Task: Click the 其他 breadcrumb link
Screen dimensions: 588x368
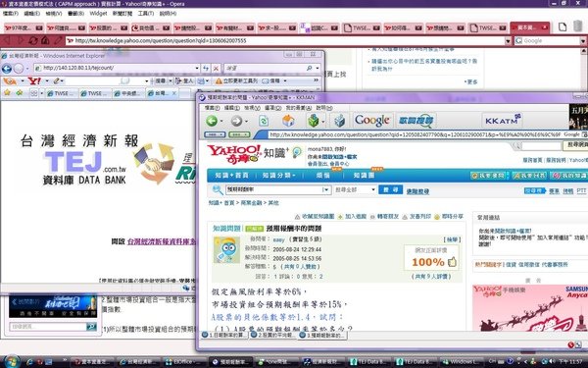Action: (273, 203)
